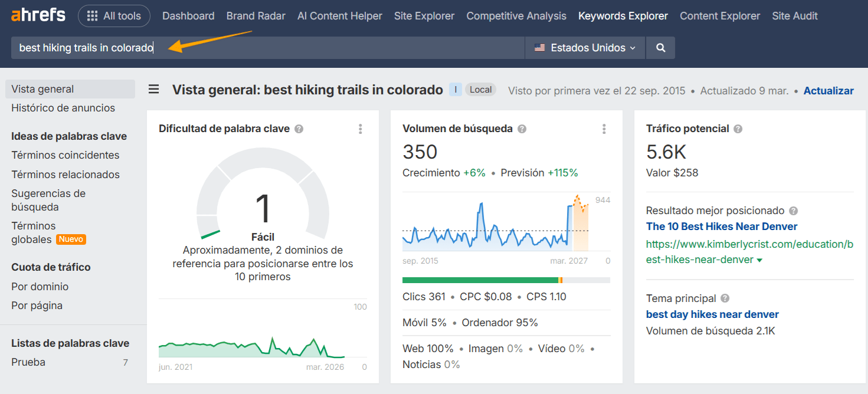Click the hamburger icon beside Vista general heading

tap(153, 89)
